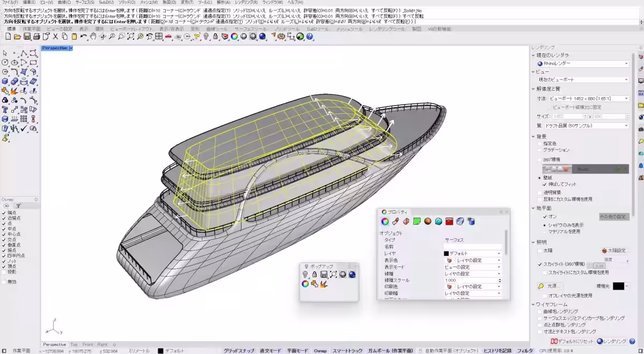Click the Save floppy disk icon in main toolbar

click(x=27, y=36)
